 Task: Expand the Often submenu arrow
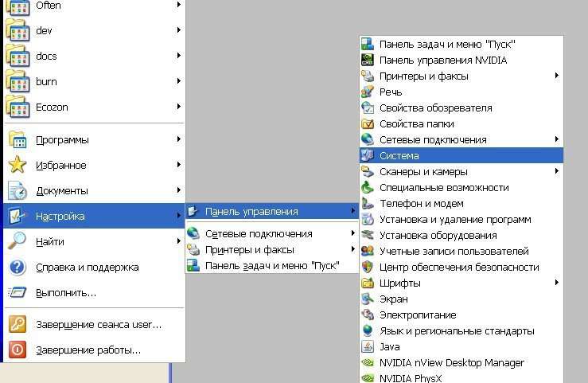pyautogui.click(x=179, y=5)
